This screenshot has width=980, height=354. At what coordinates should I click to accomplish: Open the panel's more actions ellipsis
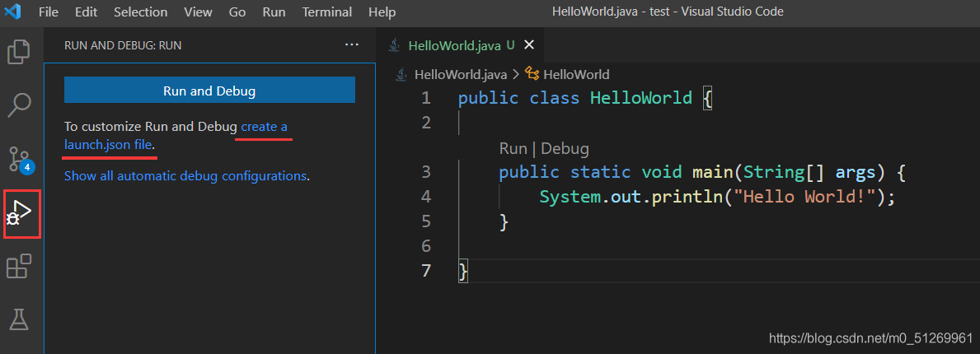352,45
